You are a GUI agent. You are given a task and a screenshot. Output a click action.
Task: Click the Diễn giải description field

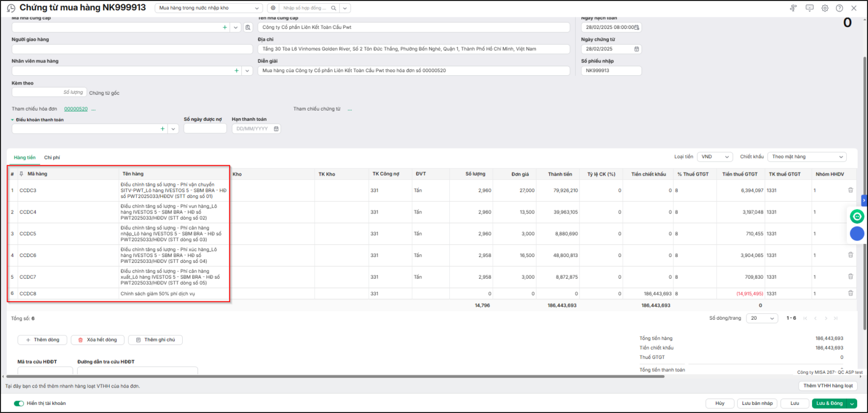(414, 70)
